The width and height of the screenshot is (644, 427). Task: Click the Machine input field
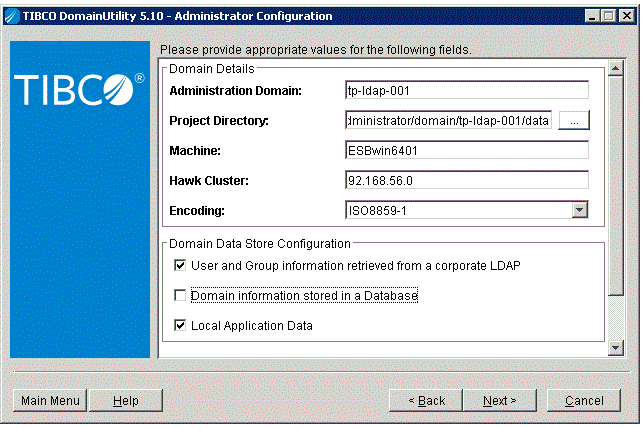pos(467,150)
